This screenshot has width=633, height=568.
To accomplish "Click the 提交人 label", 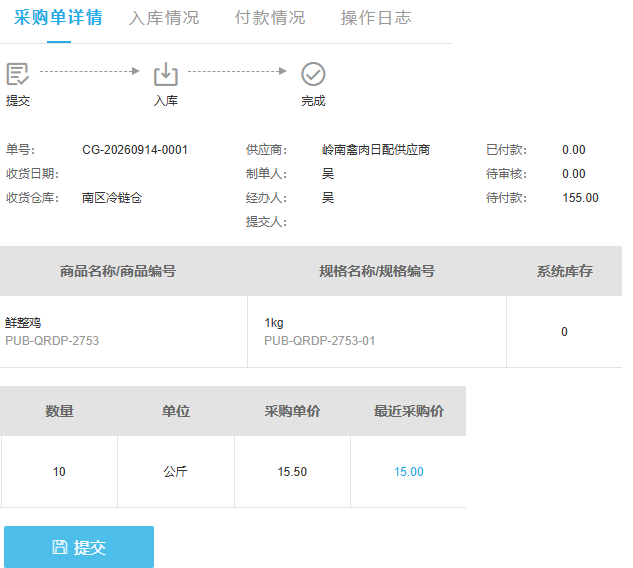I will pos(266,222).
